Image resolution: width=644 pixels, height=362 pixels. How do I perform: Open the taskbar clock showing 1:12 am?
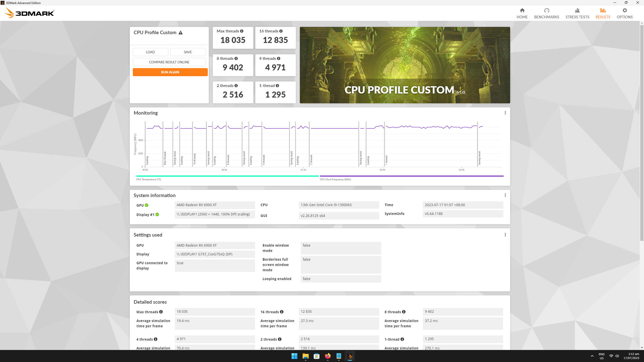(x=631, y=356)
